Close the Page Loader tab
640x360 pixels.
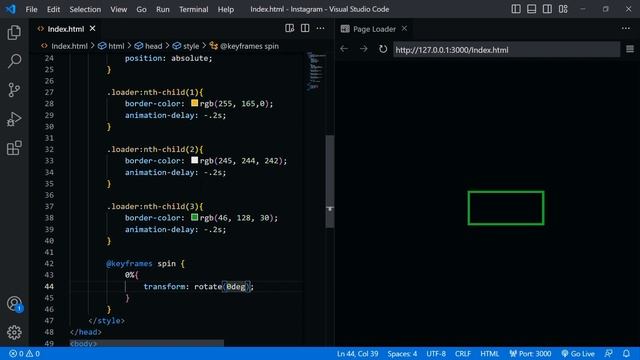(x=404, y=29)
